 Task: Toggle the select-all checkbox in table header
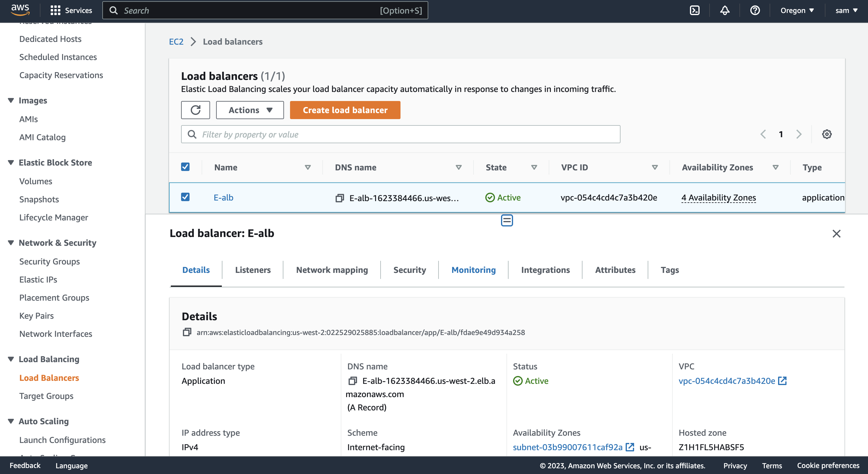coord(185,167)
